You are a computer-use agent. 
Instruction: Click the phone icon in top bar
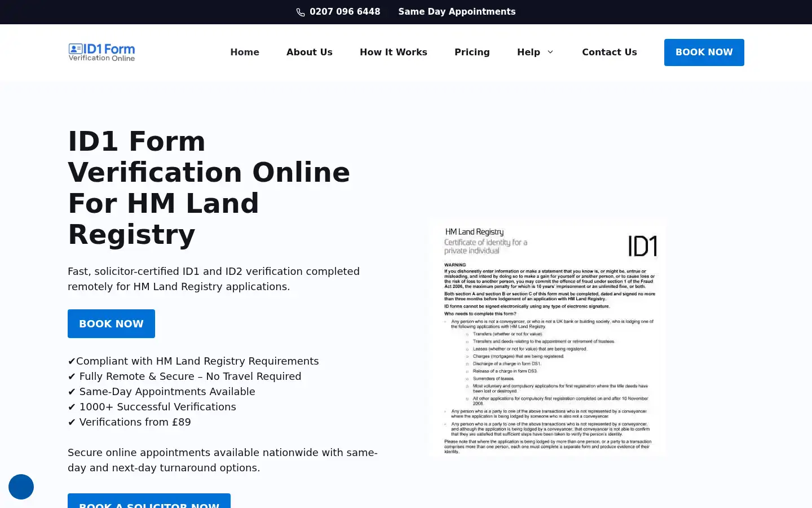301,12
